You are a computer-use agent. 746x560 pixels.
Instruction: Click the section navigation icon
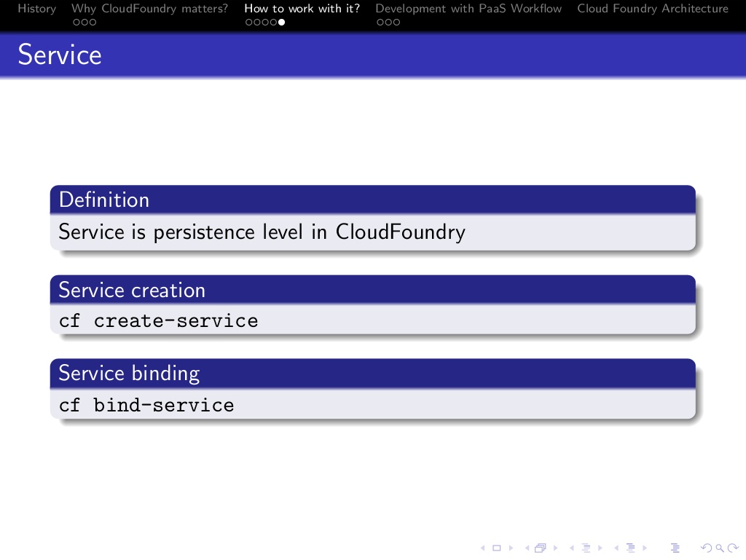click(631, 548)
